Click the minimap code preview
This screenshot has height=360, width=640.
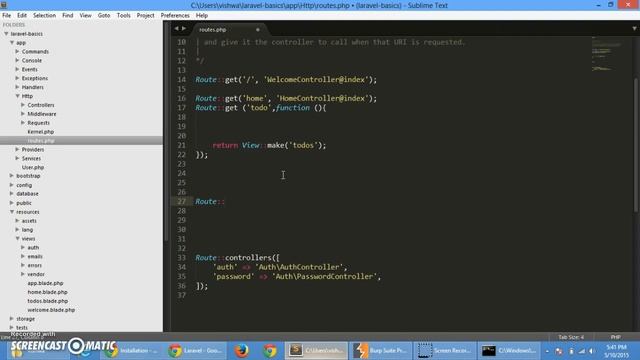(607, 54)
